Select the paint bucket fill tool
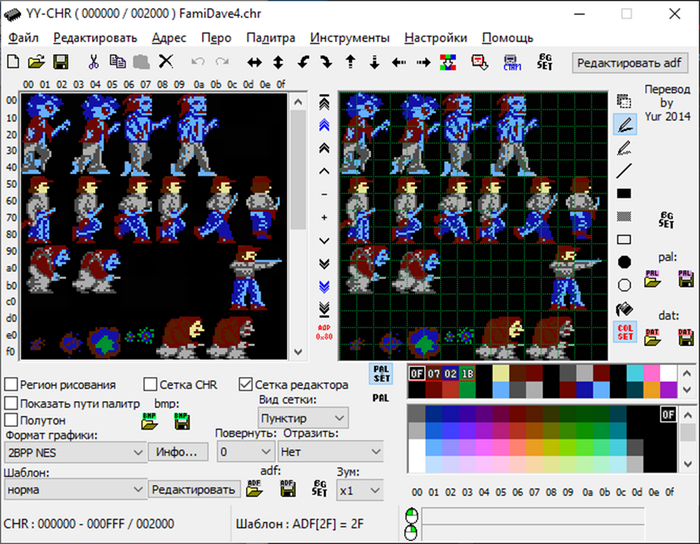 coord(624,309)
